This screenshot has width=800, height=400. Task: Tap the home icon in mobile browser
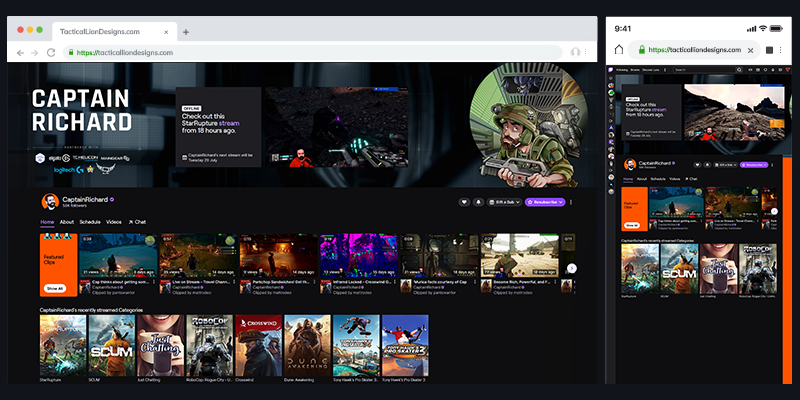(x=619, y=49)
